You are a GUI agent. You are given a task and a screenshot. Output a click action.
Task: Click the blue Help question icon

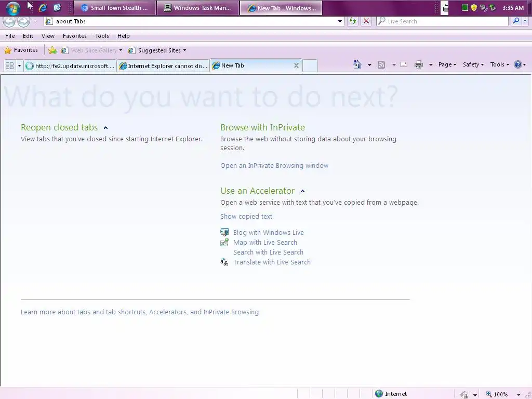(x=518, y=64)
